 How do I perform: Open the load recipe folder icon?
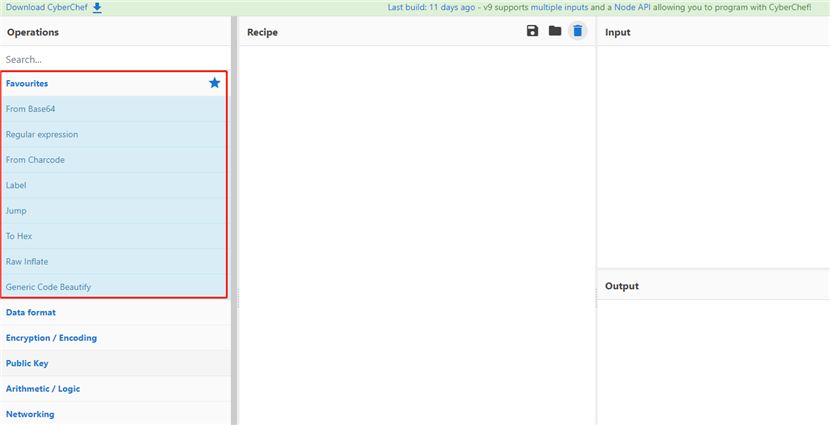tap(555, 31)
